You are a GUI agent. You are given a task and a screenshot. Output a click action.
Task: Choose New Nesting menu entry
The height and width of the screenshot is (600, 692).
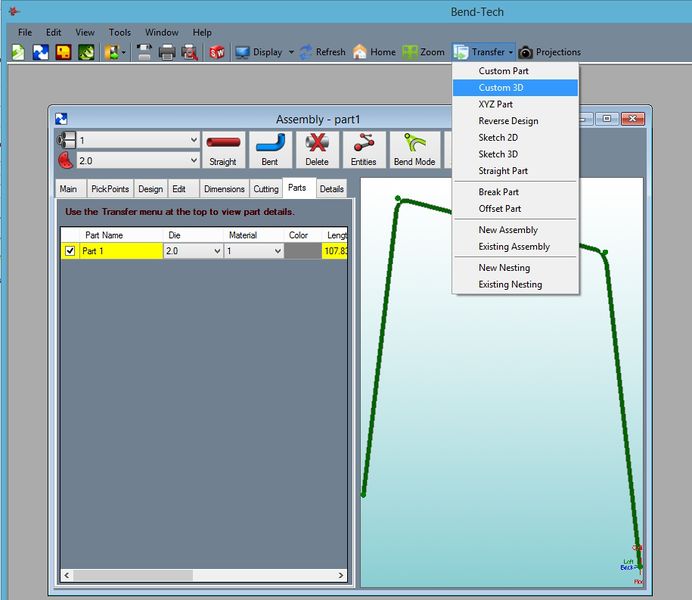(515, 268)
